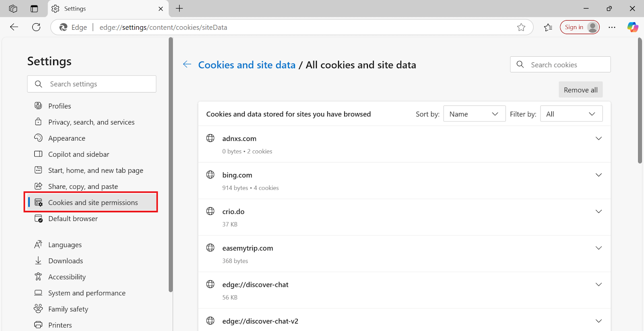Screen dimensions: 644x331
Task: Select Appearance in the settings sidebar
Action: coord(66,138)
